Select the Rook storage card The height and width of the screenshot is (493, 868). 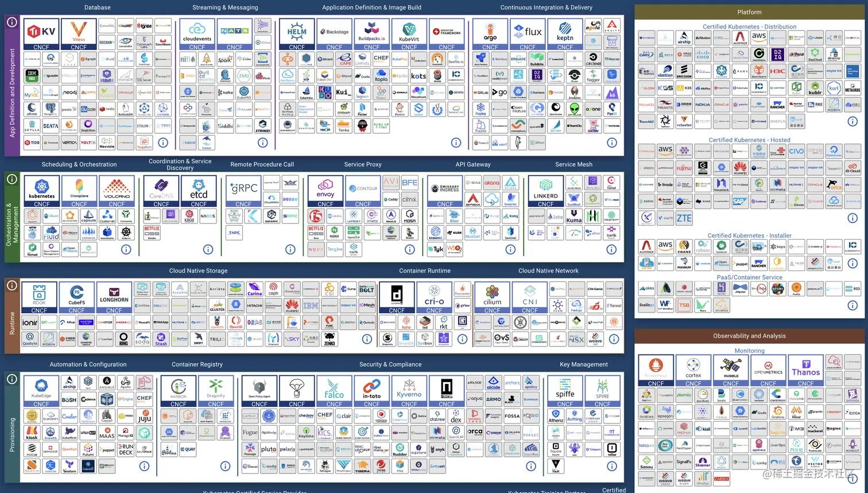(39, 298)
